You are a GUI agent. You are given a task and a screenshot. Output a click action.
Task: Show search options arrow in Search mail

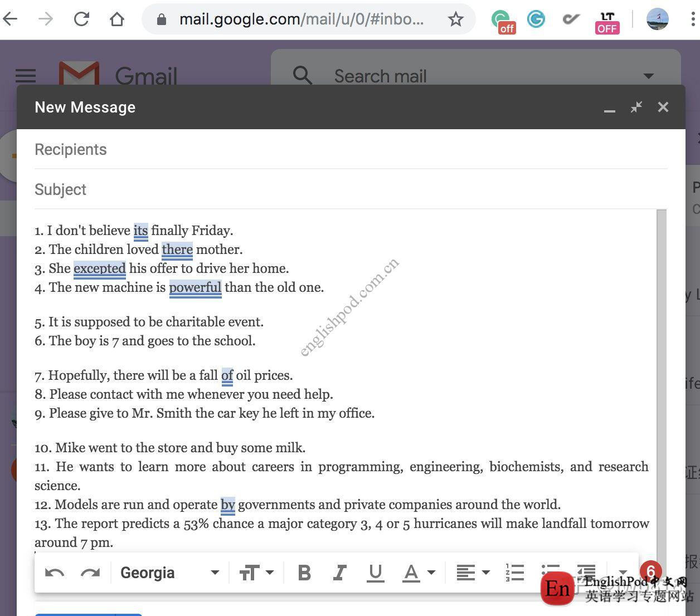(648, 76)
